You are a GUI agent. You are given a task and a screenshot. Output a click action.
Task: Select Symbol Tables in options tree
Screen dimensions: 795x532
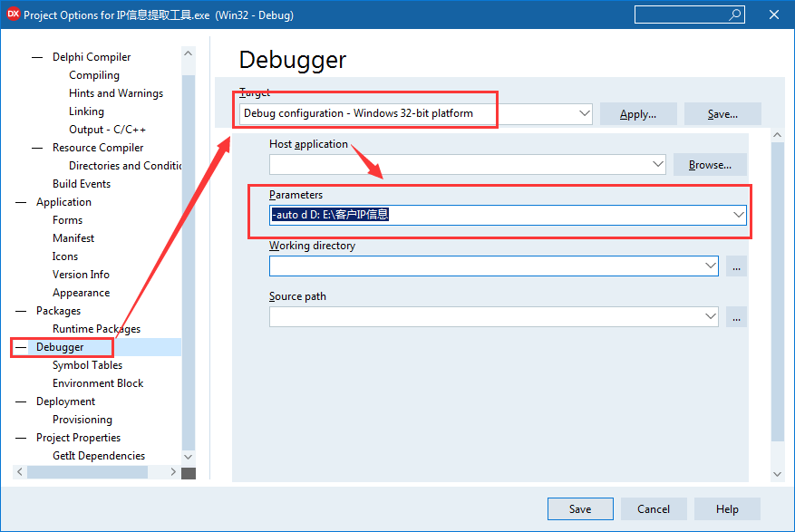87,365
